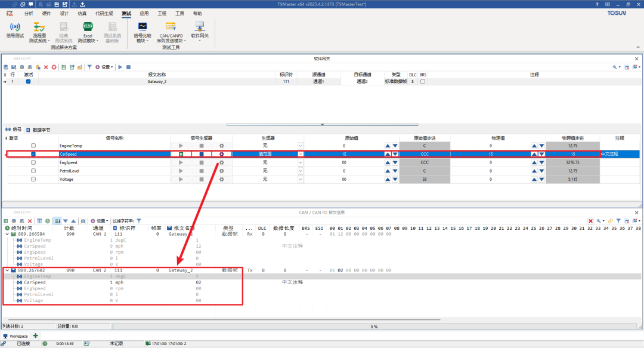Click the paste icon in gateway toolbar
Image resolution: width=644 pixels, height=348 pixels.
point(38,67)
